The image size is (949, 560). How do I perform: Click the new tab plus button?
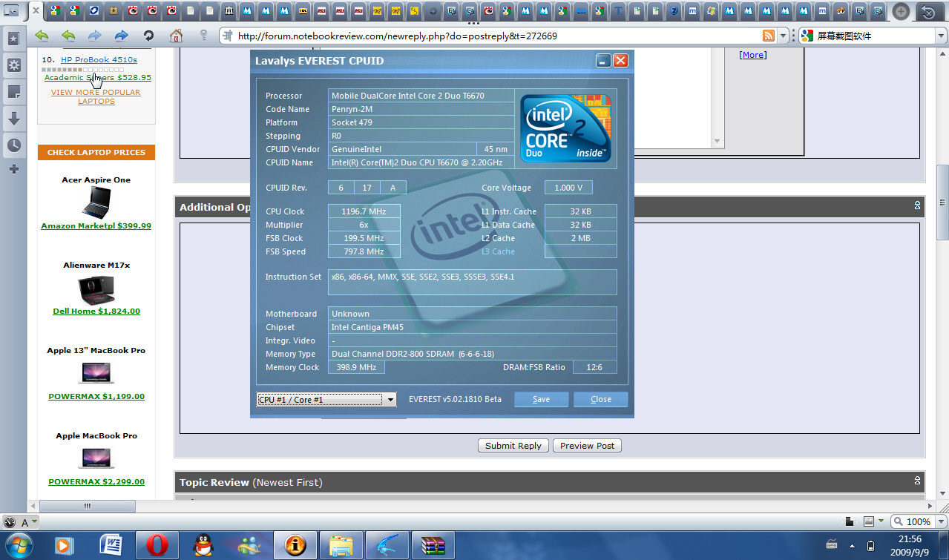pyautogui.click(x=901, y=11)
